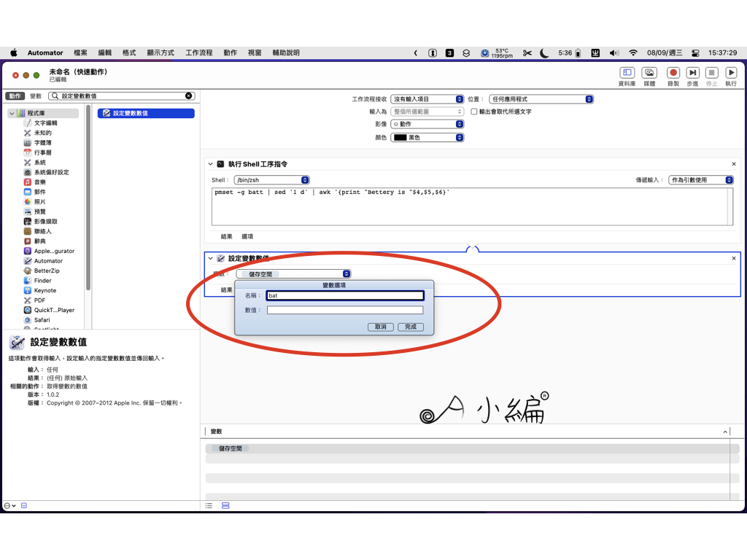Screen dimensions: 747x560
Task: Open the 檔案 menu
Action: click(x=80, y=52)
